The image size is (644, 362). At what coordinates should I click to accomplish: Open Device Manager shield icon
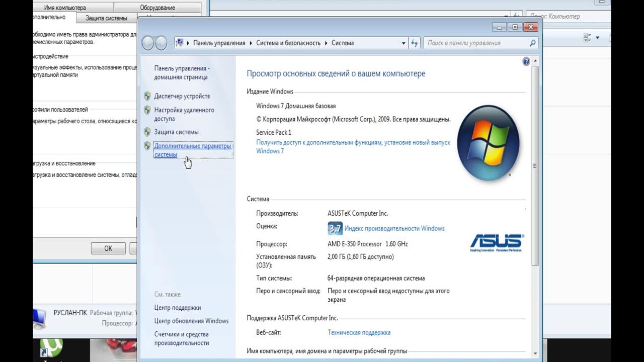point(147,96)
